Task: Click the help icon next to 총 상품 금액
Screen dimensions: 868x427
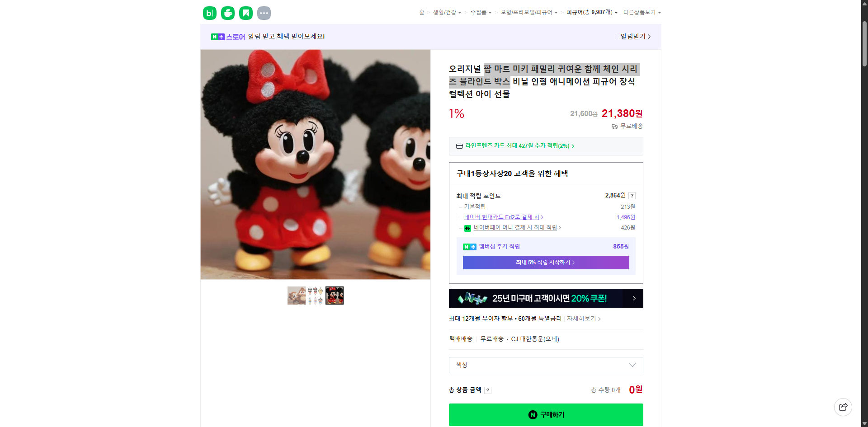Action: [488, 390]
